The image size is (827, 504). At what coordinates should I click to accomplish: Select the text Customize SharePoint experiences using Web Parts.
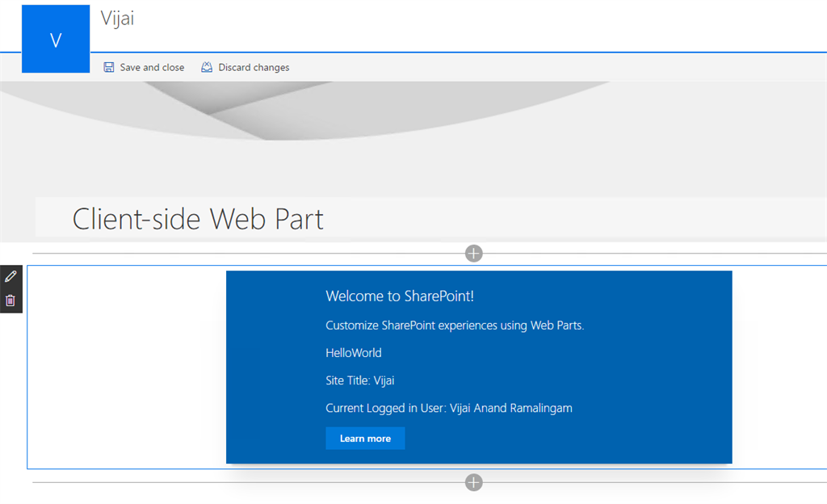coord(455,325)
